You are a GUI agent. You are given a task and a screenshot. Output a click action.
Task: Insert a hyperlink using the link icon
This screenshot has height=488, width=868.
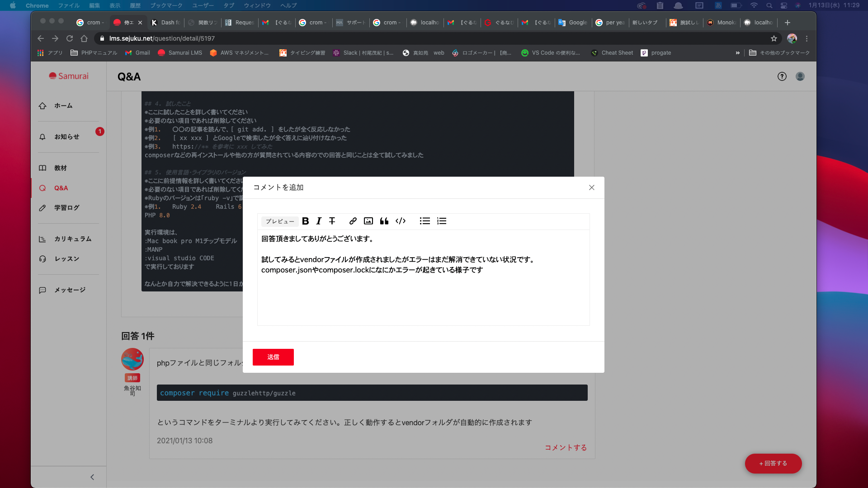(x=353, y=221)
